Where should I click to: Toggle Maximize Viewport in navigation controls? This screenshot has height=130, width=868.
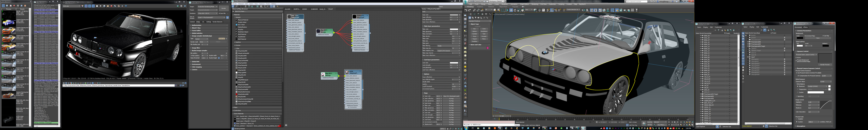click(x=693, y=125)
